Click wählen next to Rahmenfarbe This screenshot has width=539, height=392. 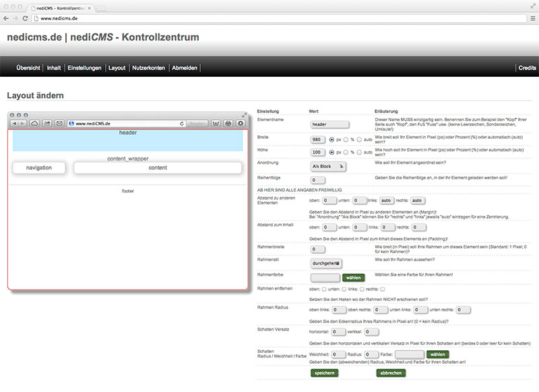point(353,277)
